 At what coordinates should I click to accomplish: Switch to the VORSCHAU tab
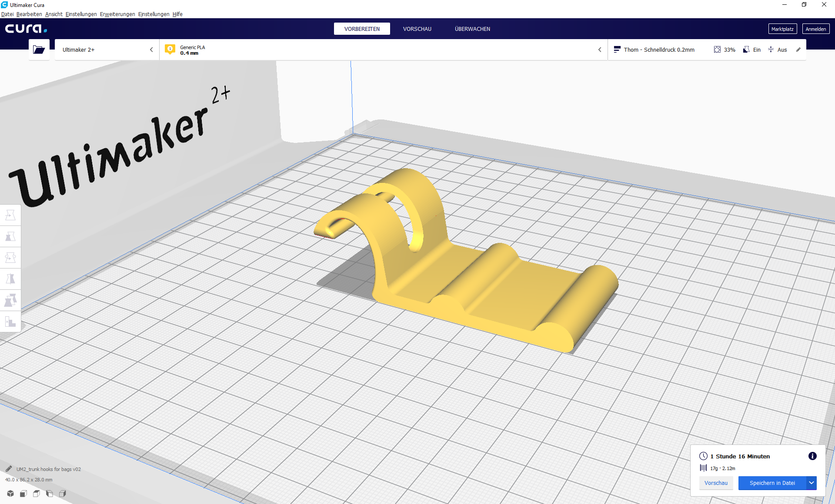[x=417, y=29]
